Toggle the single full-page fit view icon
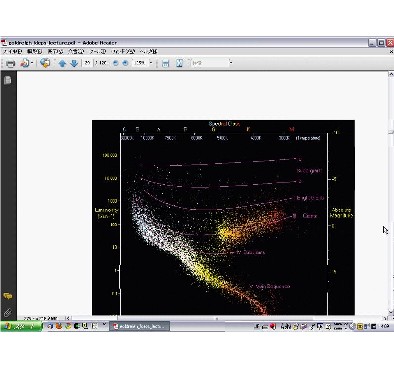The image size is (394, 368). click(179, 63)
